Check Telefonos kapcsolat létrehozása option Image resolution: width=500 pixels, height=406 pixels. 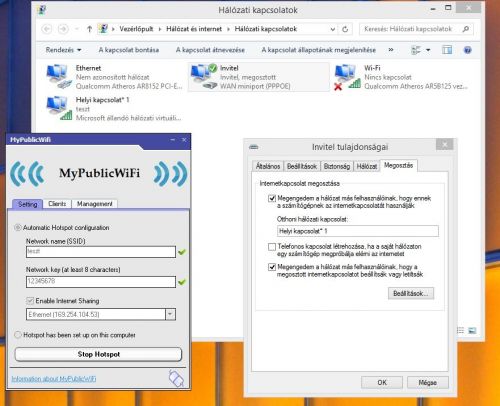(x=272, y=247)
